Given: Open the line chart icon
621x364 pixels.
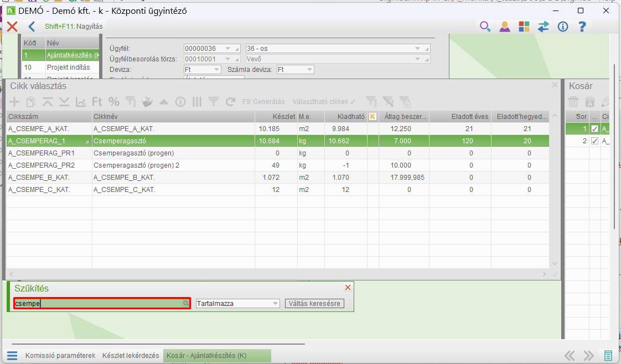Looking at the screenshot, I should [81, 102].
